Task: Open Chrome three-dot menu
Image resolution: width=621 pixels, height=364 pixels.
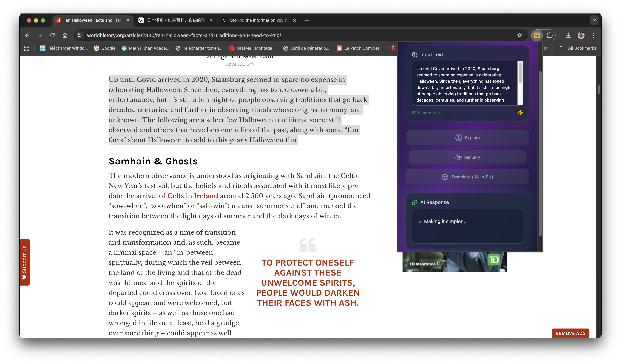Action: click(x=594, y=35)
